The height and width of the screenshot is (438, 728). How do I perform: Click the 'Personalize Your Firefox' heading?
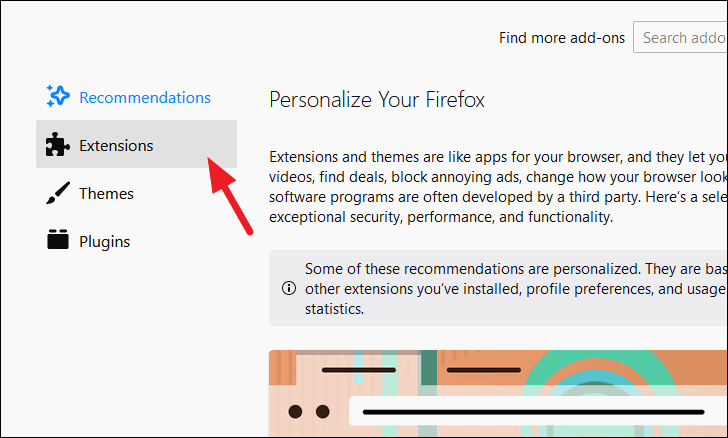click(377, 100)
